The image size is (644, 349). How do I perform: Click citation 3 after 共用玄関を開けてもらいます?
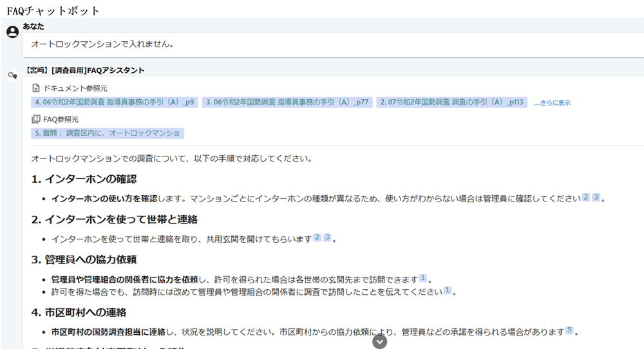click(327, 238)
